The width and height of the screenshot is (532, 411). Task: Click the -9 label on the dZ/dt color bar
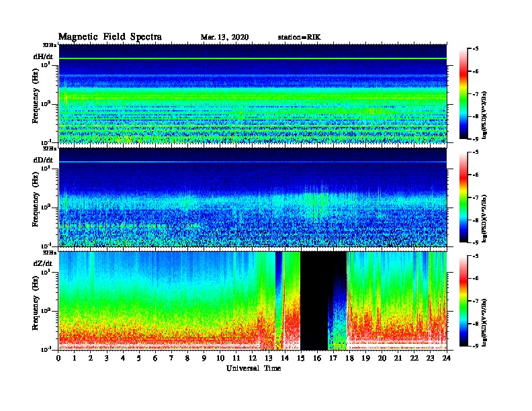[476, 346]
